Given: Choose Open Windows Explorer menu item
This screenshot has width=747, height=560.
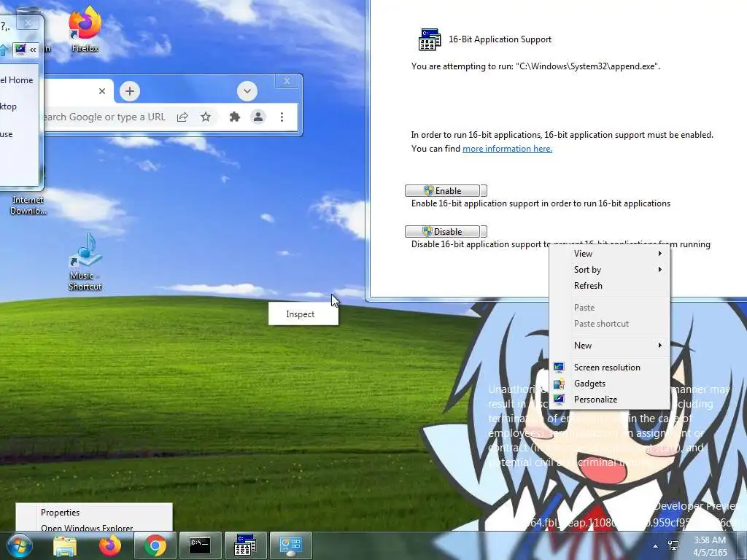Looking at the screenshot, I should click(94, 526).
